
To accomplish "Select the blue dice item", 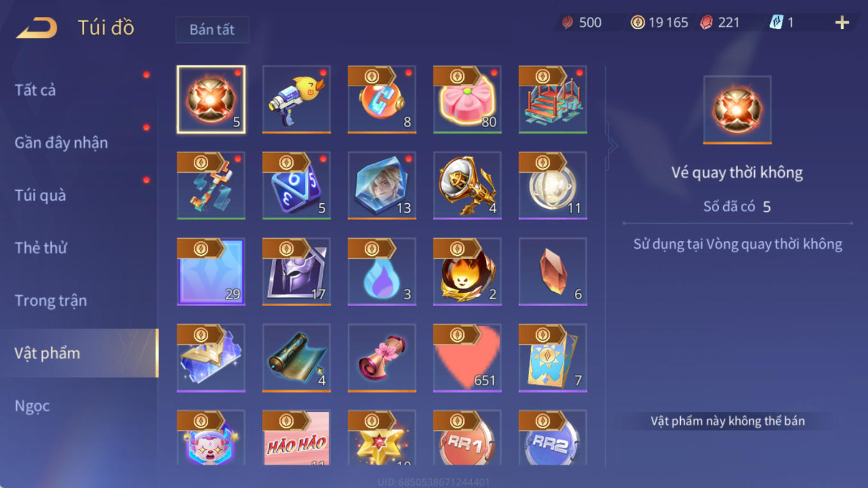I will 297,185.
